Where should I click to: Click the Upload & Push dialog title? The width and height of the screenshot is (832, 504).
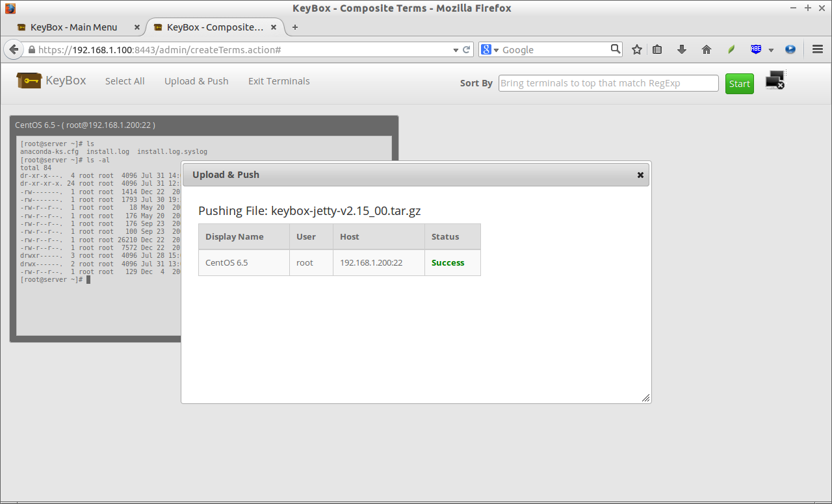click(x=226, y=175)
